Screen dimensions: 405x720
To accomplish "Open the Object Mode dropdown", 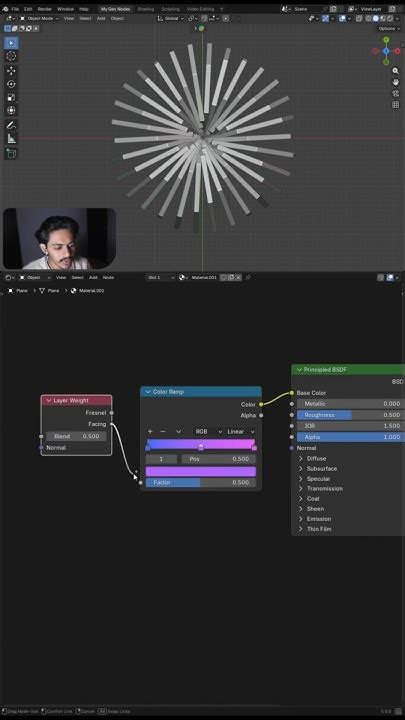I will pyautogui.click(x=39, y=18).
